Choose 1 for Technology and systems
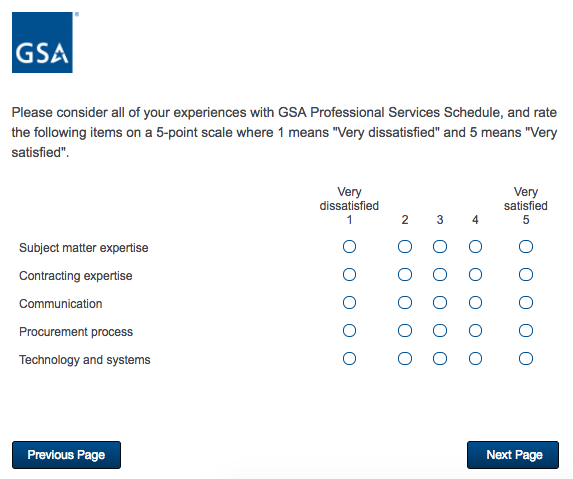The height and width of the screenshot is (479, 573). click(349, 359)
